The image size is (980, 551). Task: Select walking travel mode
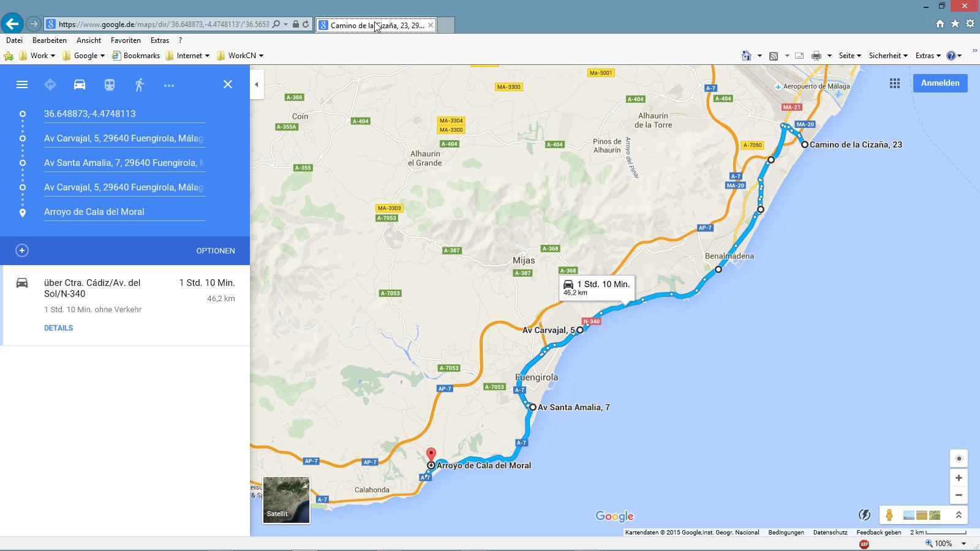tap(139, 84)
